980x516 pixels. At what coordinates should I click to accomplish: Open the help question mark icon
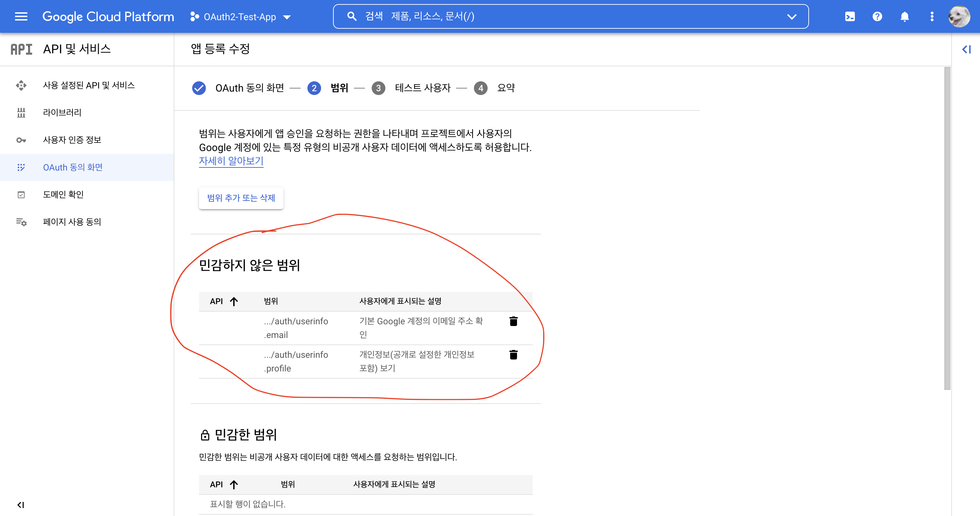tap(877, 16)
